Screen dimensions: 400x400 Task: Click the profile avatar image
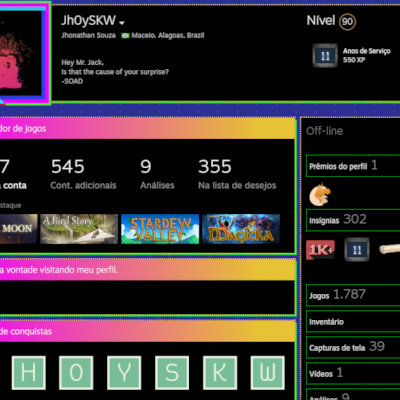coord(21,53)
